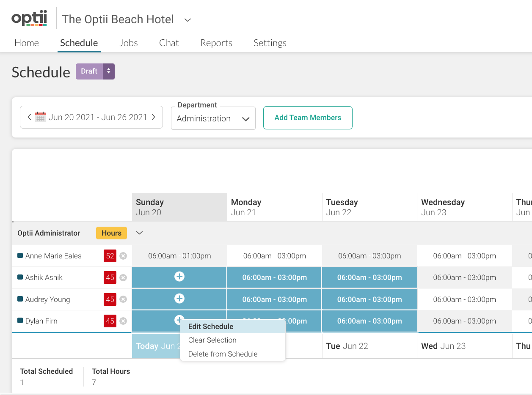
Task: Click Dylan Firn's 45 hours badge
Action: (110, 321)
